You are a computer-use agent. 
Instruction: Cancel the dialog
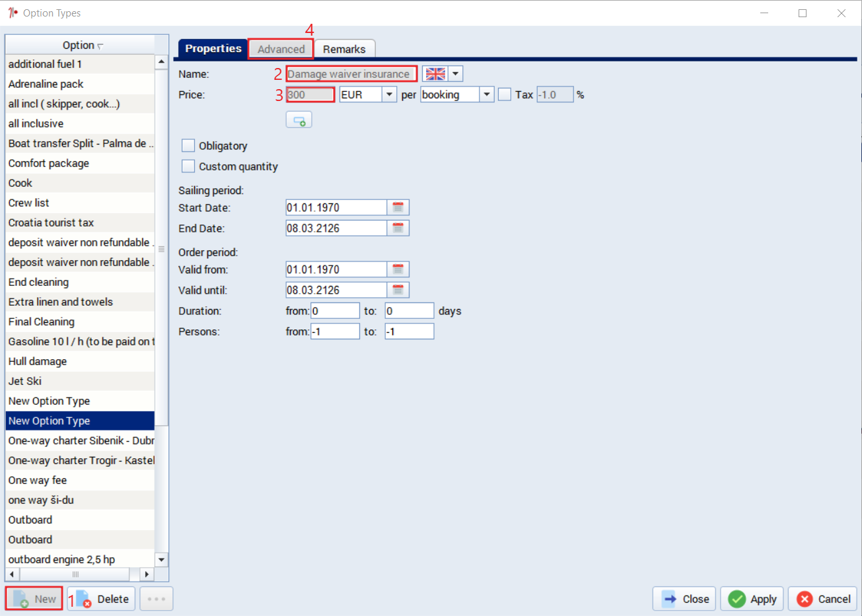point(822,599)
